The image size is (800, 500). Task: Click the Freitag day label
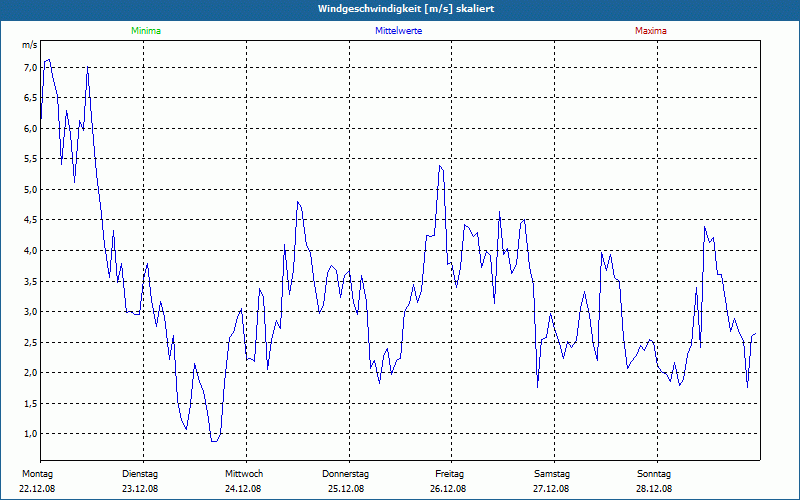point(449,474)
